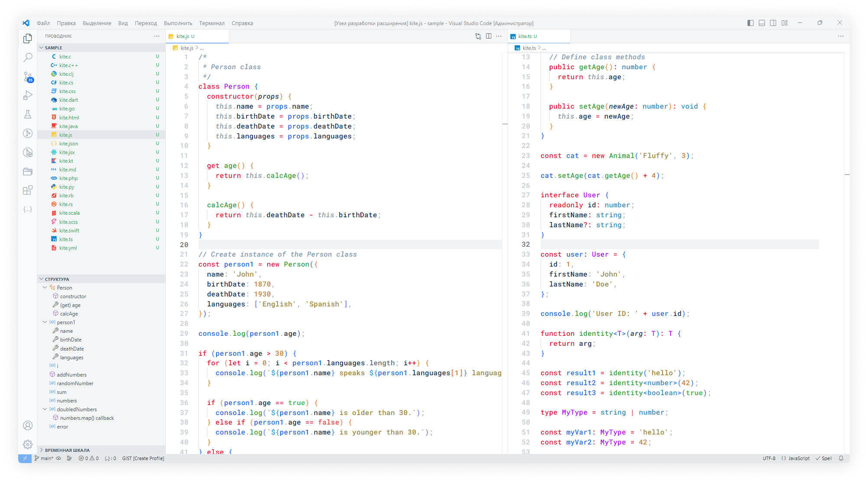Toggle secondary side bar visibility
The height and width of the screenshot is (483, 868).
tap(773, 23)
